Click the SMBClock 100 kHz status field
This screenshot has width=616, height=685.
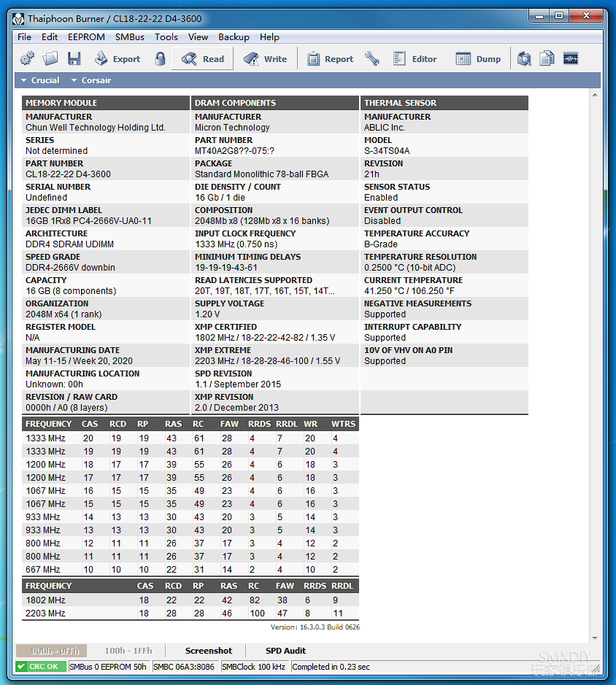tap(253, 667)
